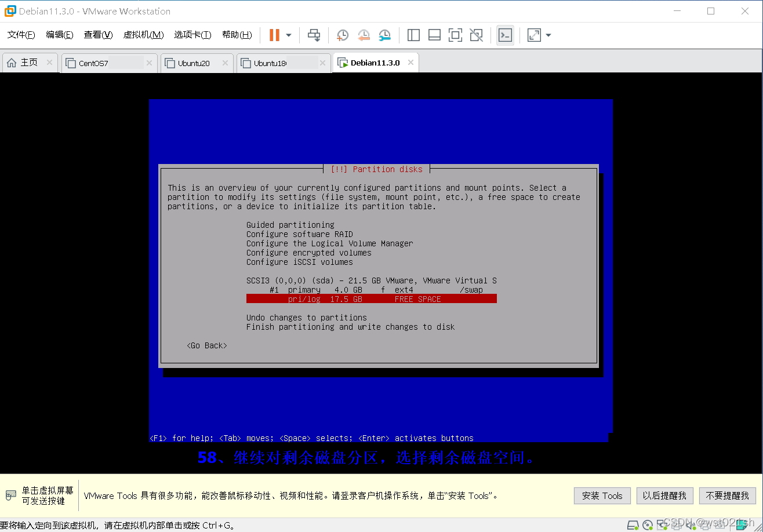Screen dimensions: 763x532
Task: Close the 主页 tab
Action: point(49,63)
